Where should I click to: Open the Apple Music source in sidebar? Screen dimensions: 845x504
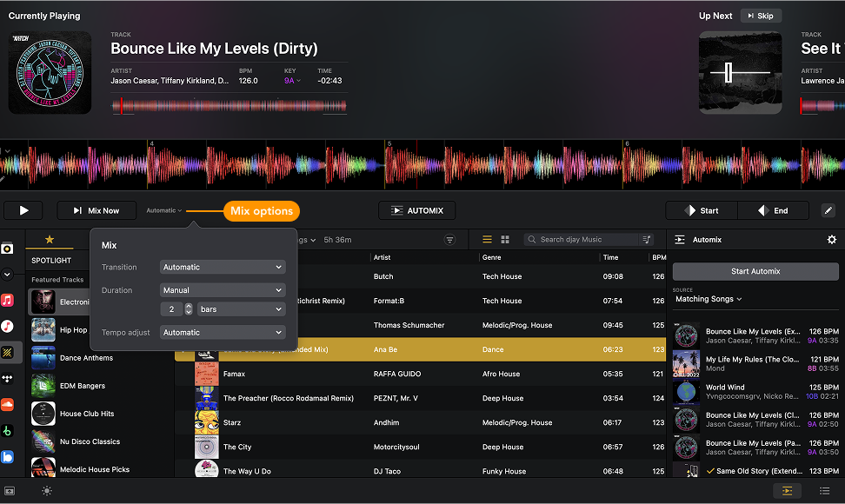(x=7, y=300)
